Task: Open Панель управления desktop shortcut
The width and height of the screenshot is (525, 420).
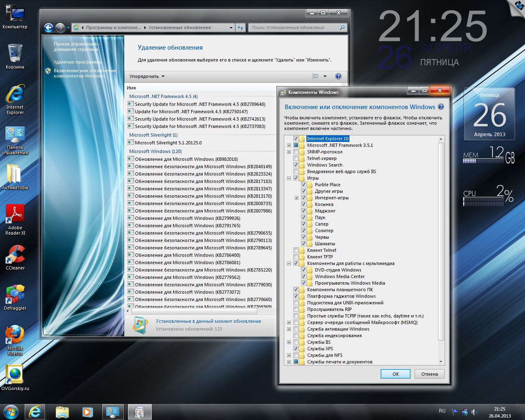Action: [x=15, y=141]
